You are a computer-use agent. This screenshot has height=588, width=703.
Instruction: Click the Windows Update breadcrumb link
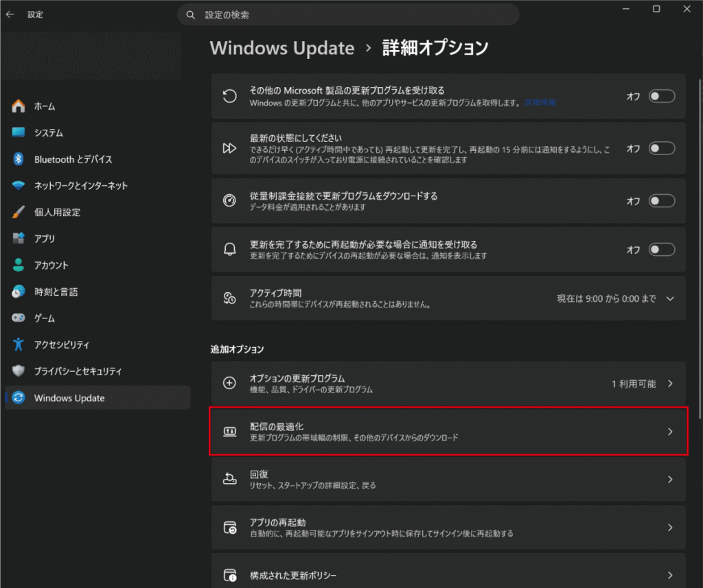[x=282, y=48]
